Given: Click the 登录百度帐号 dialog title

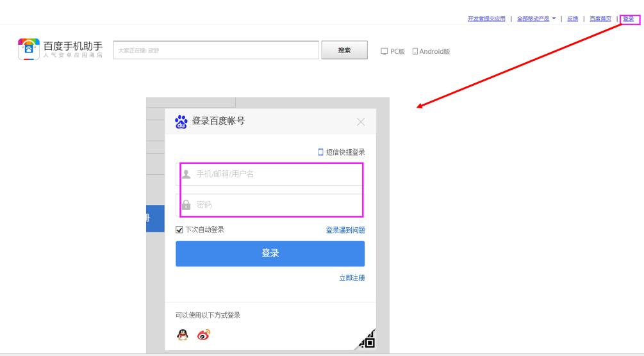Looking at the screenshot, I should tap(218, 121).
